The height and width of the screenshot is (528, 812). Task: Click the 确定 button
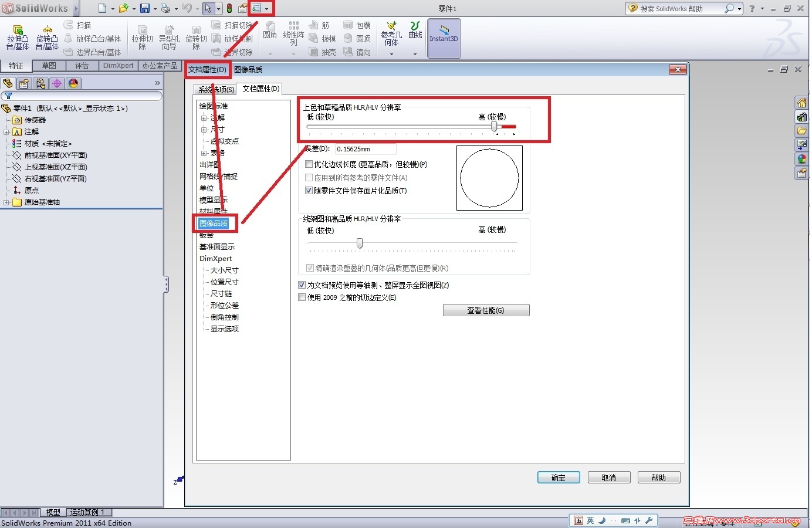(559, 478)
